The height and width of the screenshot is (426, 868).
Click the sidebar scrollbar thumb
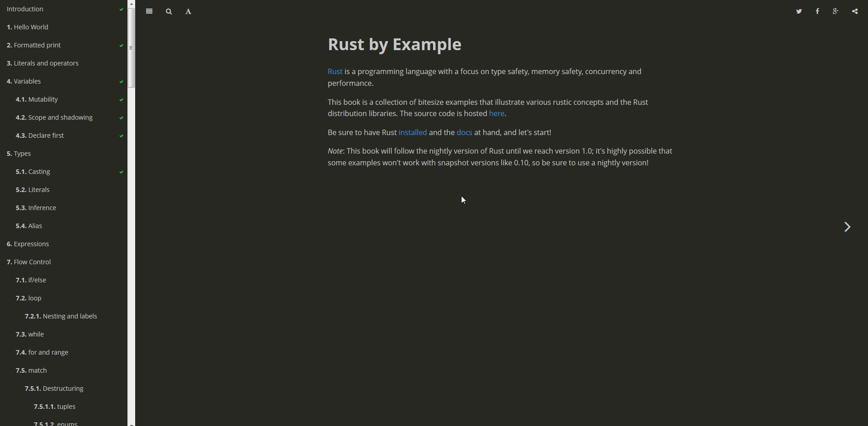tap(132, 48)
